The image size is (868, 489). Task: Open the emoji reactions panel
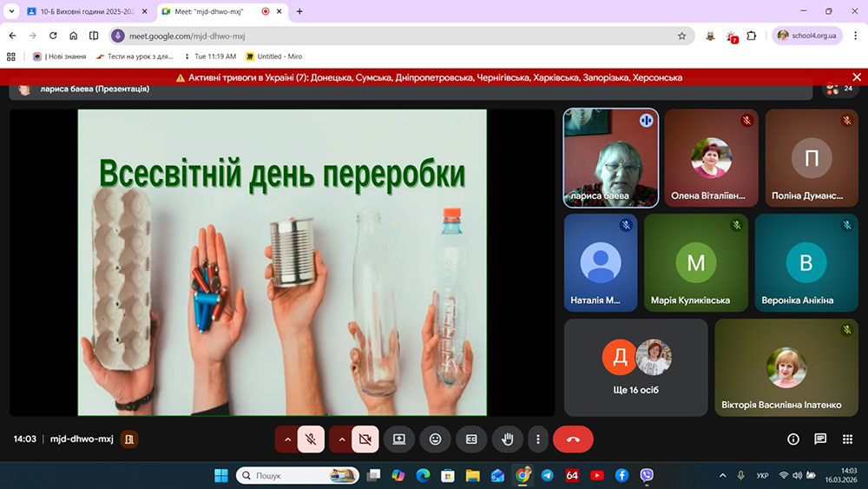click(435, 439)
